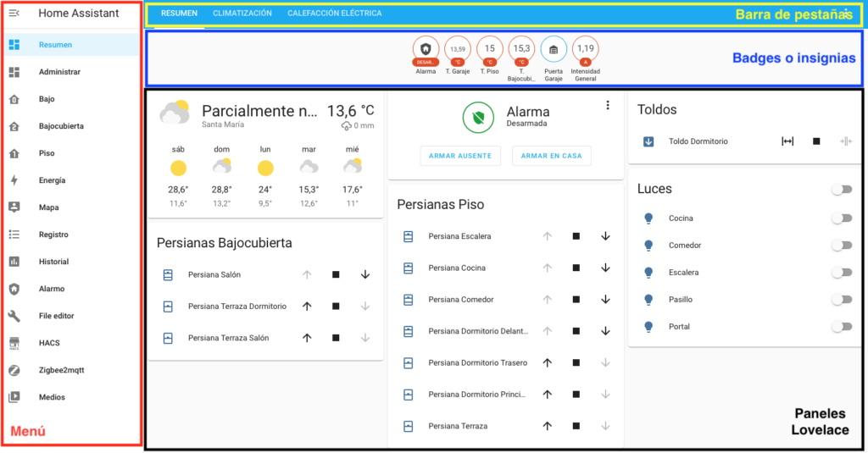Viewport: 868px width, 453px height.
Task: Open the HACS sidebar icon
Action: pyautogui.click(x=14, y=343)
